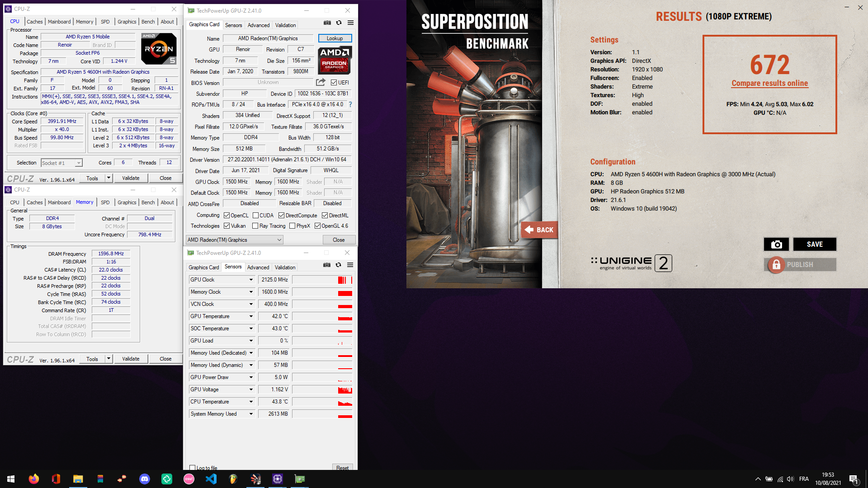Toggle OpenCL checkbox
This screenshot has height=488, width=868.
click(227, 216)
